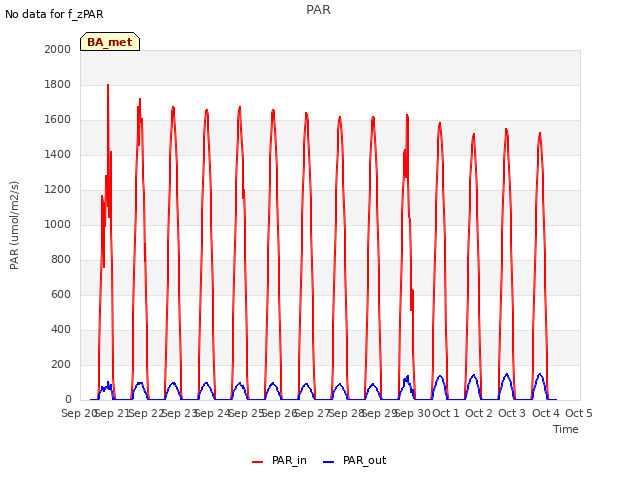Click the 600 y-axis tick label
The height and width of the screenshot is (480, 640).
[x=61, y=294]
